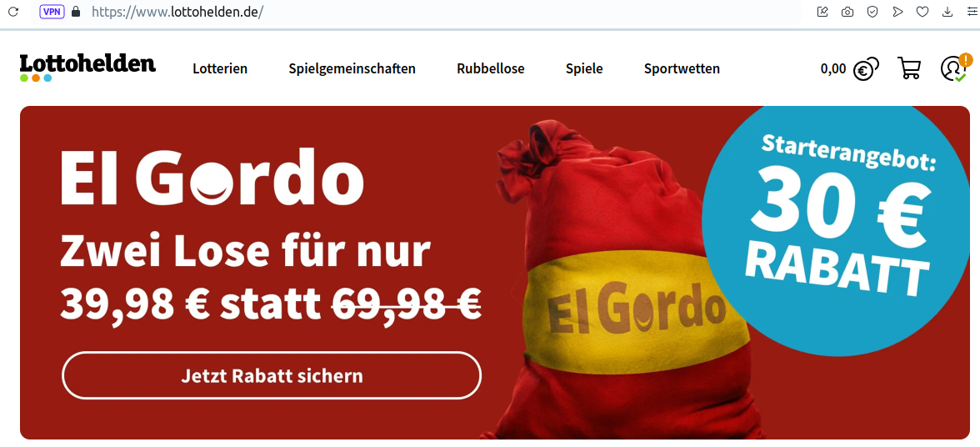Open the Spielgemeinschaften menu
Viewport: 980px width, 447px height.
352,68
